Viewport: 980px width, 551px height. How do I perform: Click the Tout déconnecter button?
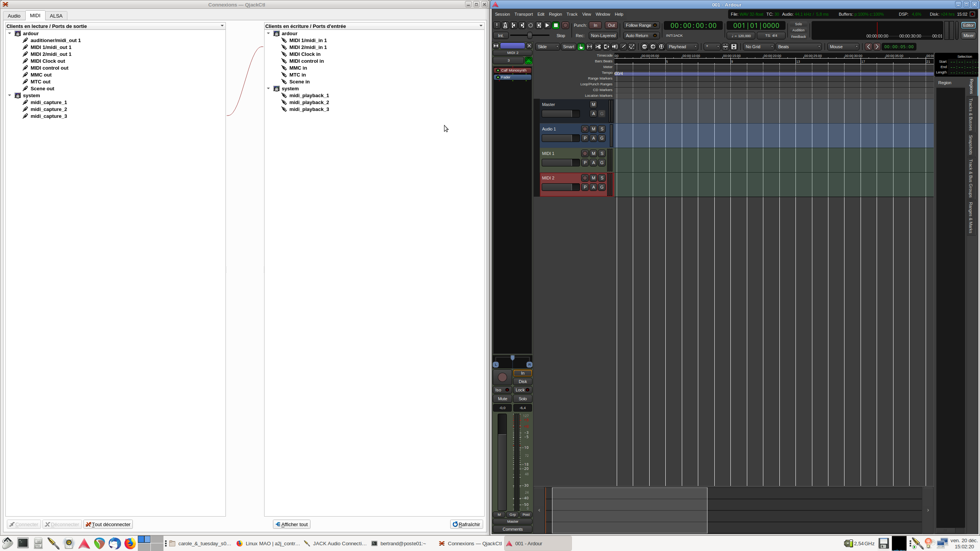pyautogui.click(x=108, y=524)
